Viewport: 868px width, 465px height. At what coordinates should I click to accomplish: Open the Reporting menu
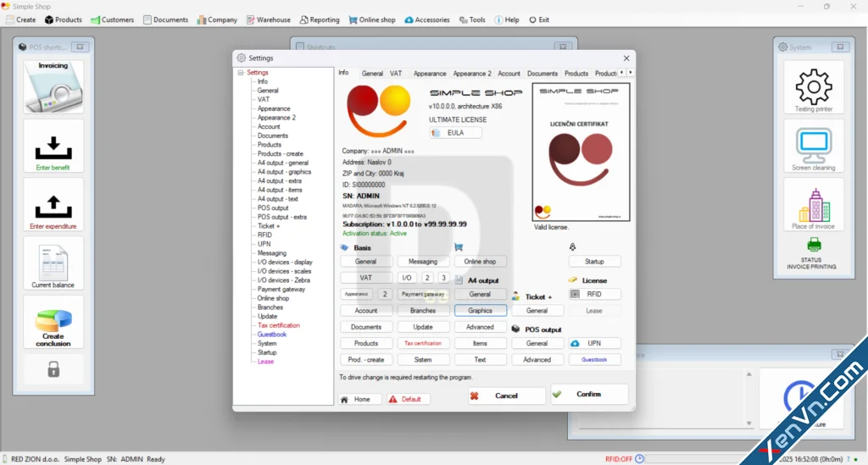pyautogui.click(x=320, y=20)
